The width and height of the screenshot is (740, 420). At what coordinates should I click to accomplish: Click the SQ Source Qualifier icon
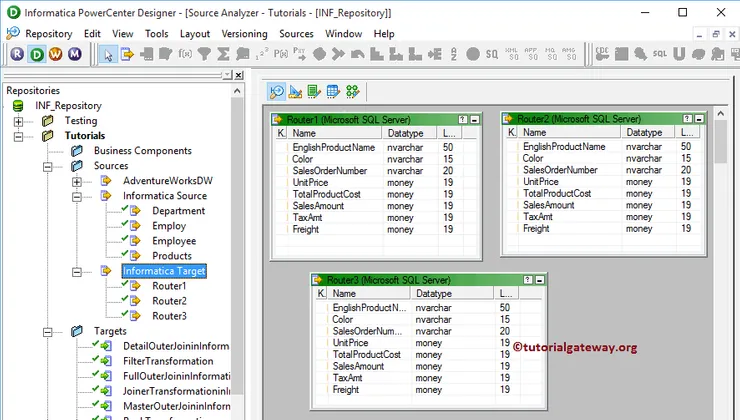coord(492,54)
